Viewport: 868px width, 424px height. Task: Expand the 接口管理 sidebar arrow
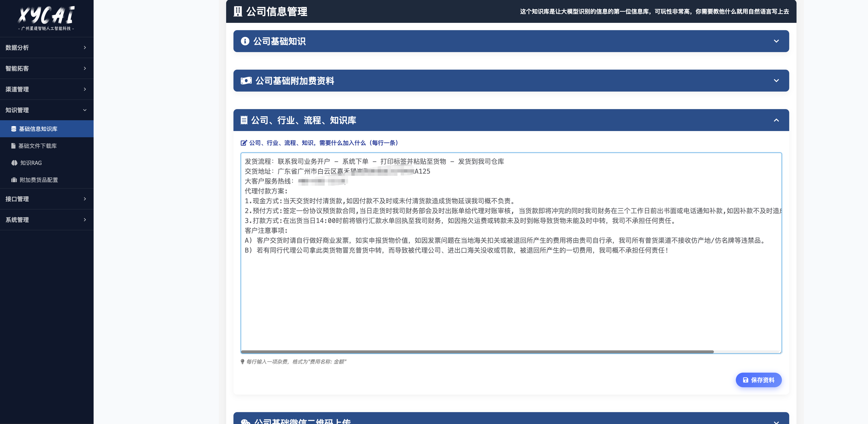click(85, 199)
